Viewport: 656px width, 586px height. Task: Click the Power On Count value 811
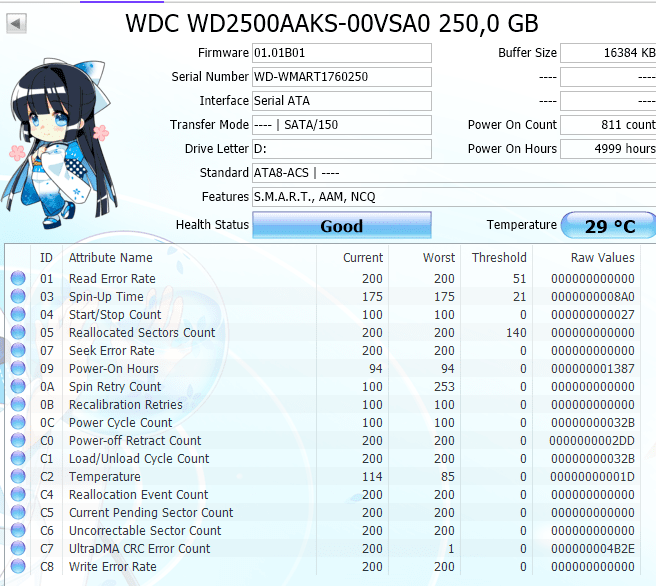point(608,125)
